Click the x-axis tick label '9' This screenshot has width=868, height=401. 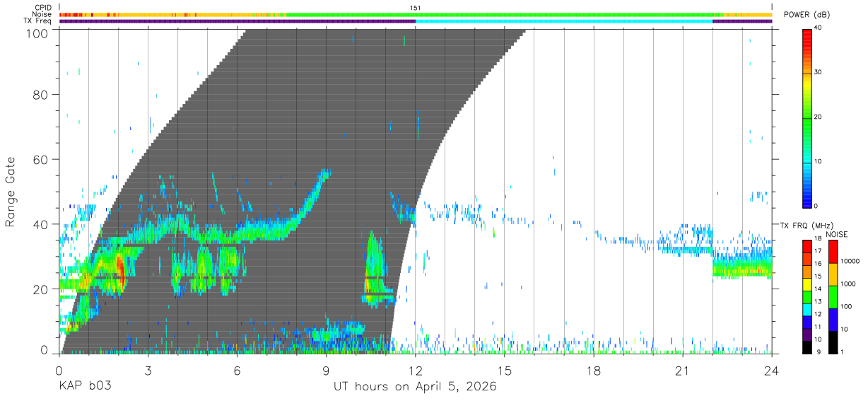click(x=327, y=370)
